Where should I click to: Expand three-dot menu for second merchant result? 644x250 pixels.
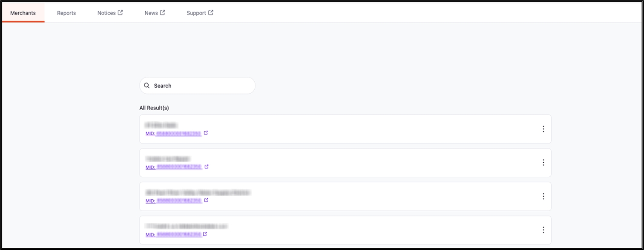[x=543, y=162]
